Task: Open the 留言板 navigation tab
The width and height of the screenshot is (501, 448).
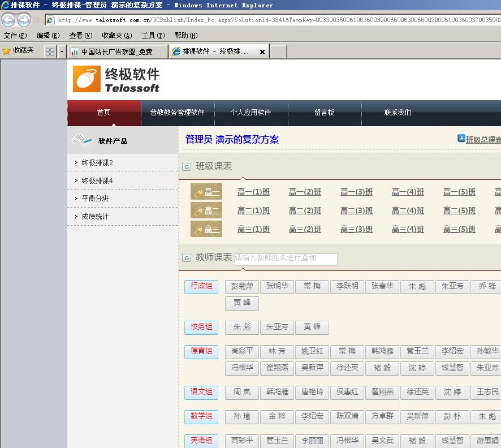Action: pyautogui.click(x=325, y=113)
